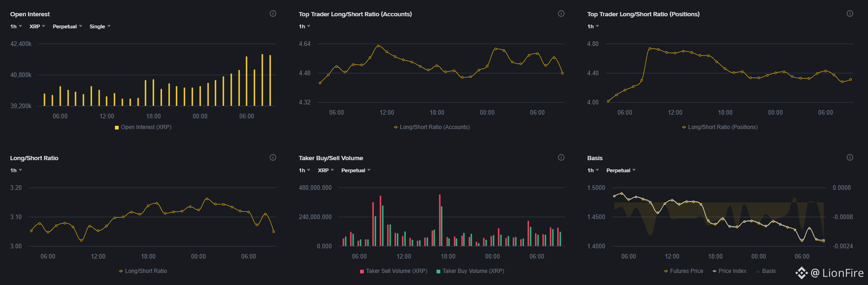Expand the XRP symbol dropdown in Open Interest
The image size is (868, 285).
[38, 26]
